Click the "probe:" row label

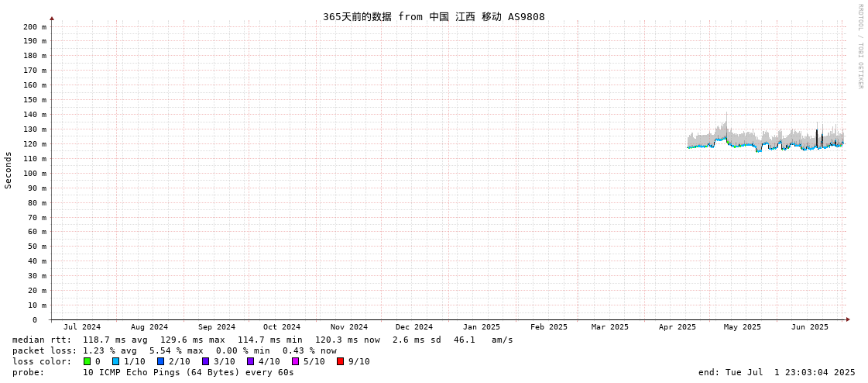point(28,372)
